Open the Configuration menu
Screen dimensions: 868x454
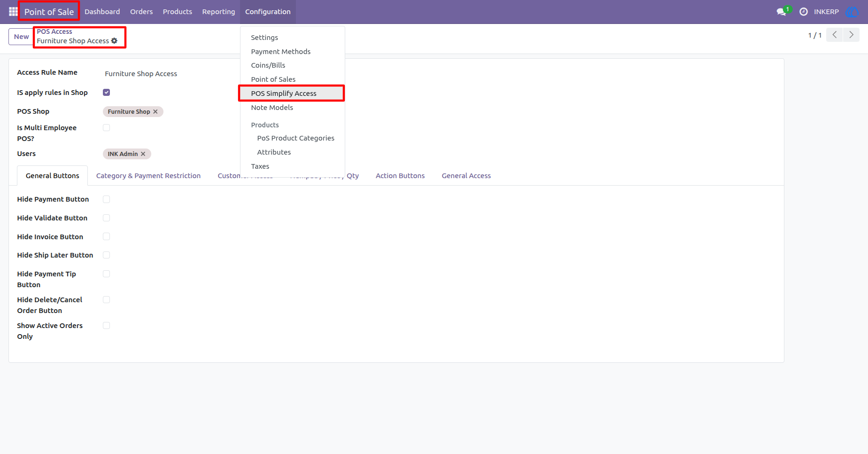pyautogui.click(x=268, y=12)
